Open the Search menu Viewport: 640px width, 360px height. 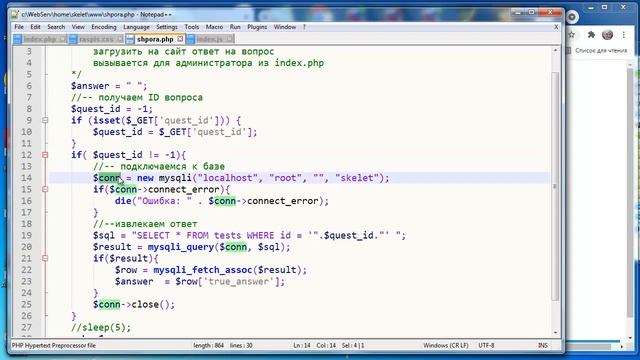point(56,27)
